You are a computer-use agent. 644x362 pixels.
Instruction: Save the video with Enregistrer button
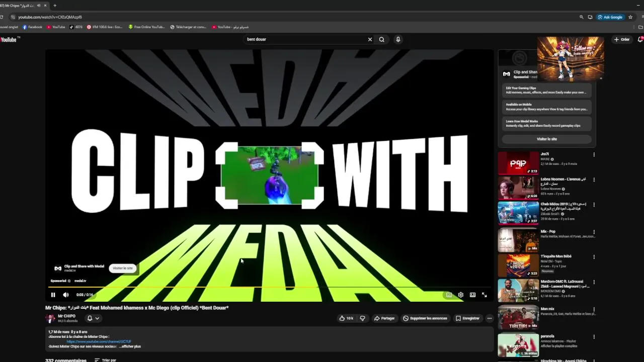click(x=467, y=318)
